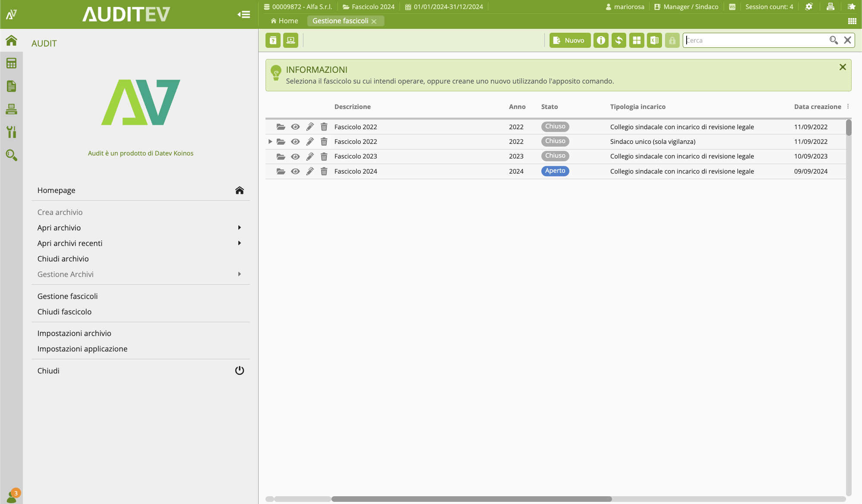The width and height of the screenshot is (862, 504).
Task: Collapse the sidebar menu toggle icon
Action: [x=244, y=15]
